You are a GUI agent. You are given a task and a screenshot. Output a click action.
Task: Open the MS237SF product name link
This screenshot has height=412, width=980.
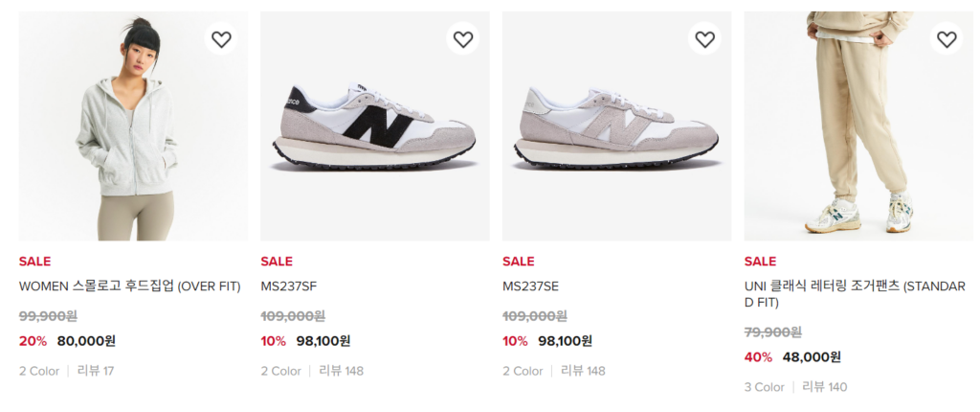288,286
